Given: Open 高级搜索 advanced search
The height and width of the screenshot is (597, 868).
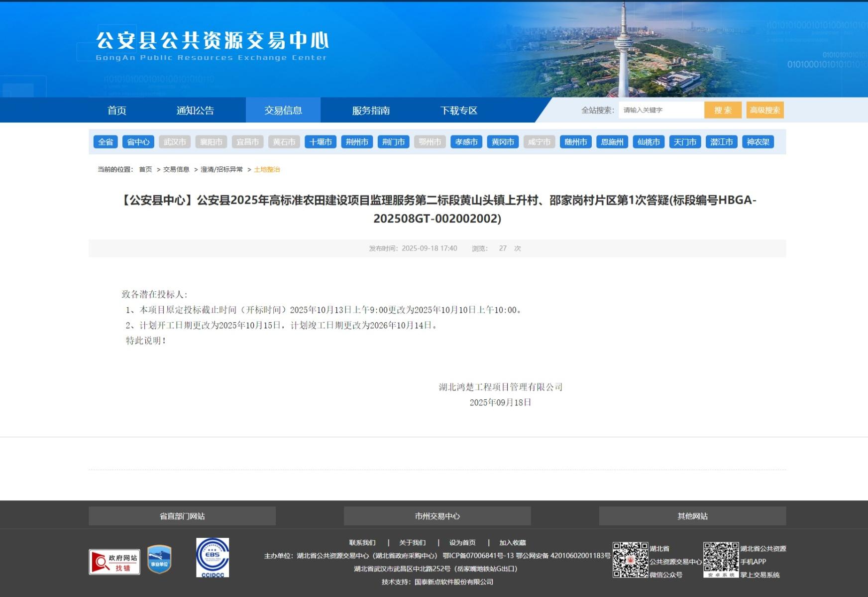Looking at the screenshot, I should pyautogui.click(x=764, y=110).
